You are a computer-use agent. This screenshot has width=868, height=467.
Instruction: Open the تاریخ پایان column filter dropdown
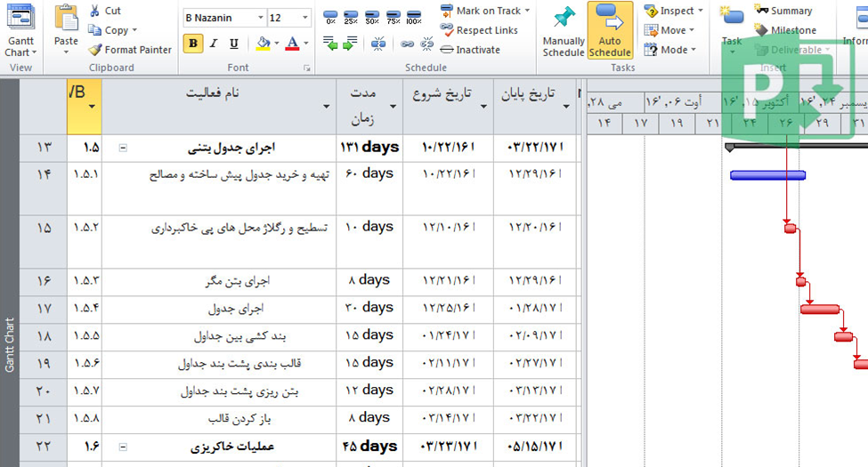(x=566, y=106)
